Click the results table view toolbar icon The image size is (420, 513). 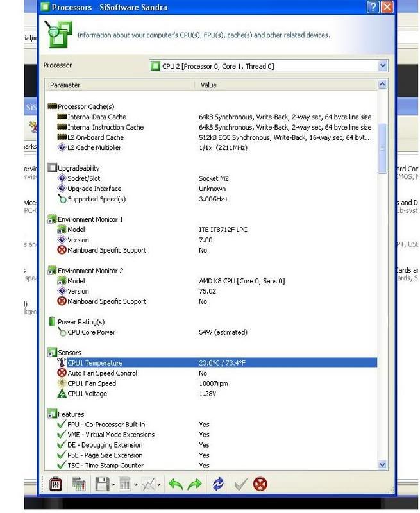coord(124,484)
